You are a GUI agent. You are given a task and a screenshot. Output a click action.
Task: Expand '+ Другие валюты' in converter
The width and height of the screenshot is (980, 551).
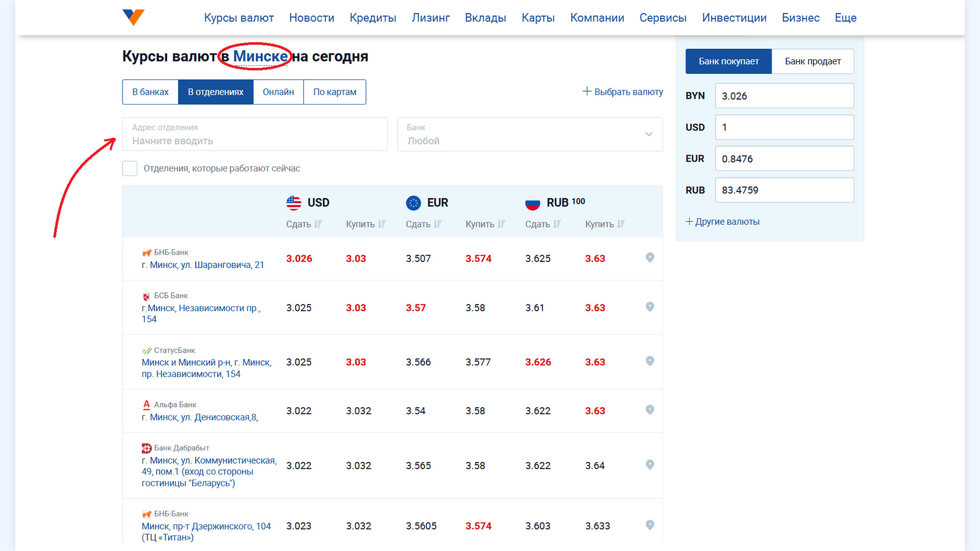(722, 221)
